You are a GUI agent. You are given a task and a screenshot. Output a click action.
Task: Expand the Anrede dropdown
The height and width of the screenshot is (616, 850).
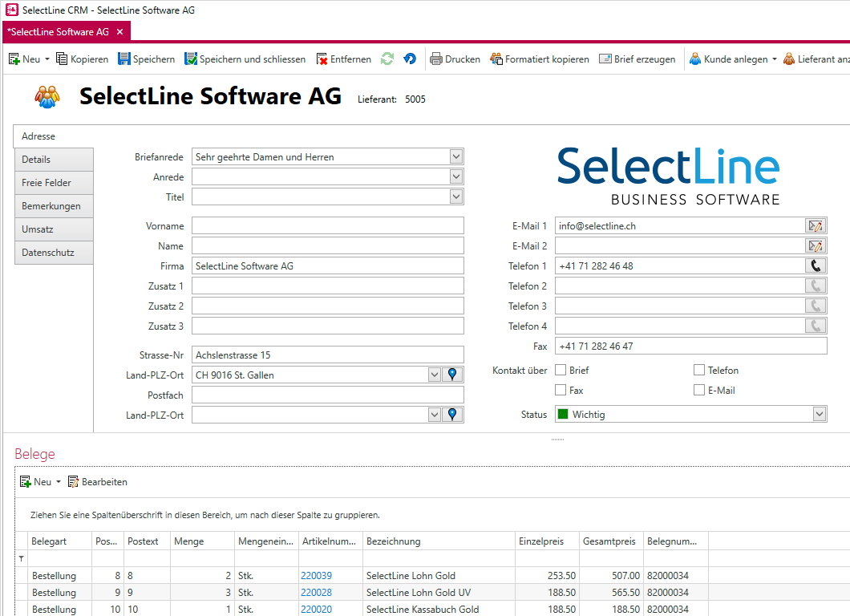[456, 176]
